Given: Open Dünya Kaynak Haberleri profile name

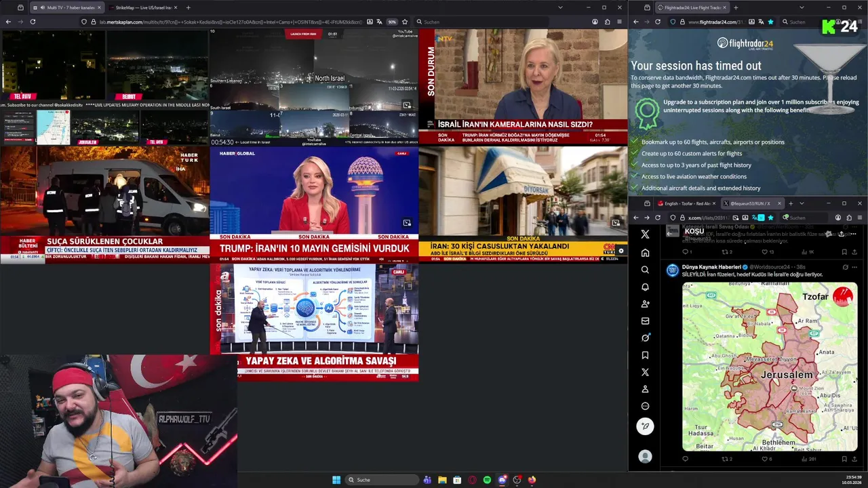Looking at the screenshot, I should tap(711, 267).
